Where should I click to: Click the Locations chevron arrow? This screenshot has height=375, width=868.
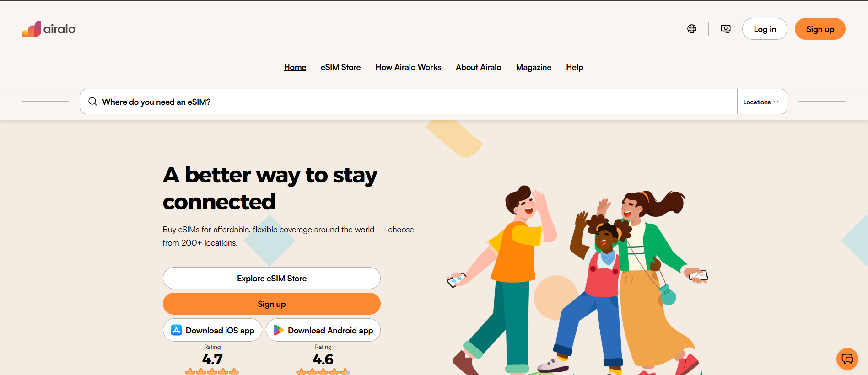776,102
